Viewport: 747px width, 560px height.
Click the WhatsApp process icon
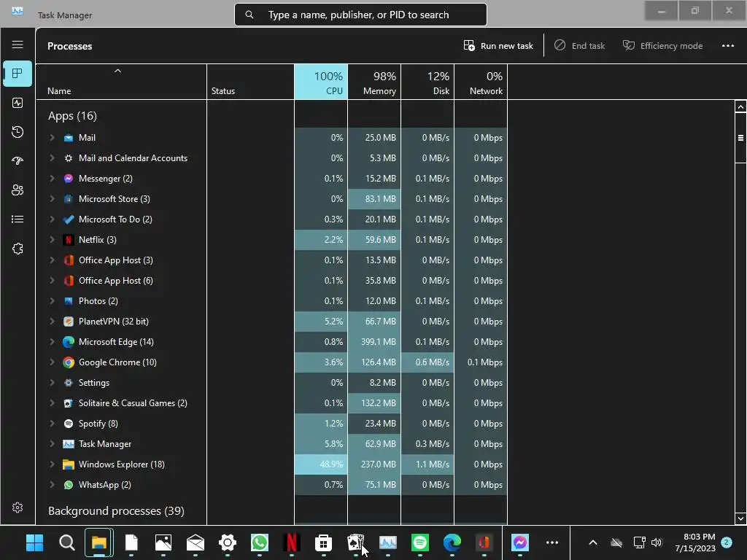coord(69,485)
